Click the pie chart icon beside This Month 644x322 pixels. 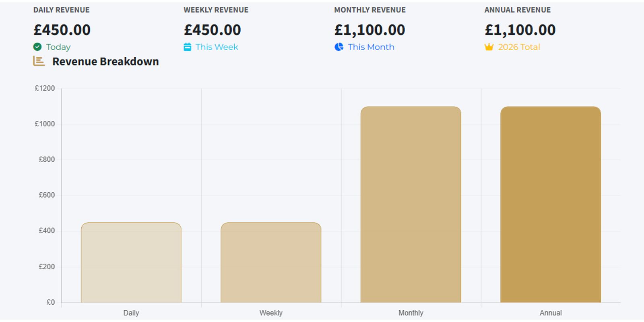[x=339, y=47]
